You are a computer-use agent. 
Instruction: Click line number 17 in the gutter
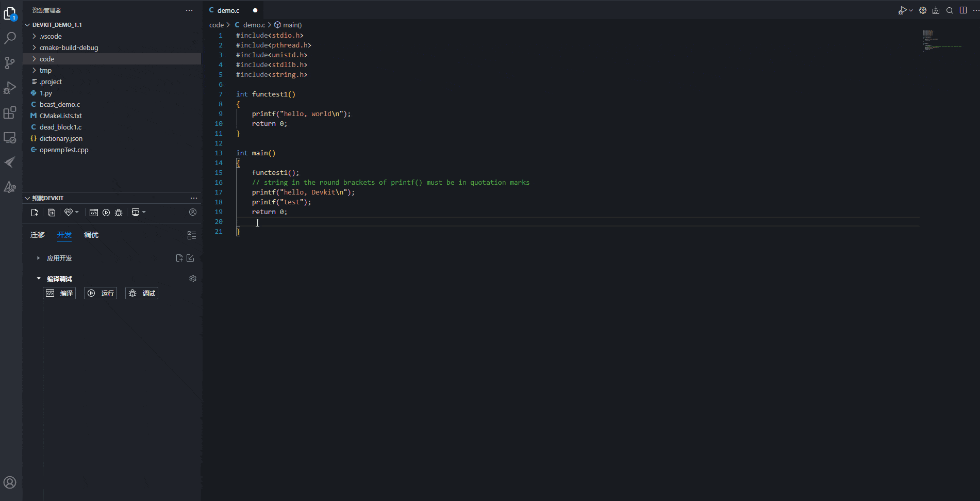(219, 192)
